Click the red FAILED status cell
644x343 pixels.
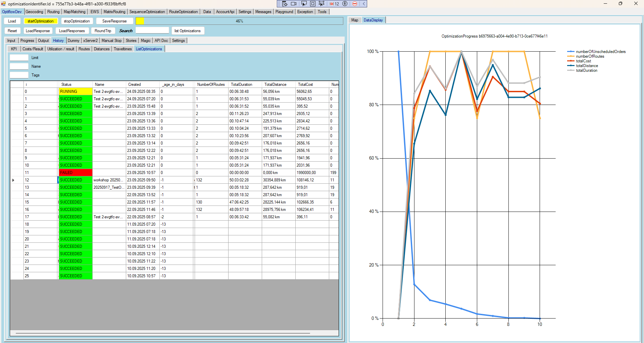76,173
